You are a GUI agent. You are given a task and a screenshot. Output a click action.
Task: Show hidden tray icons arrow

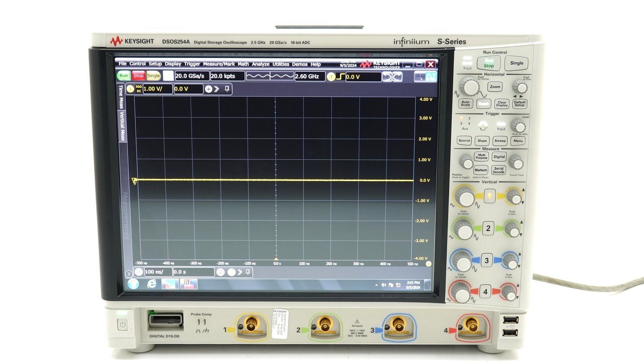pos(376,285)
